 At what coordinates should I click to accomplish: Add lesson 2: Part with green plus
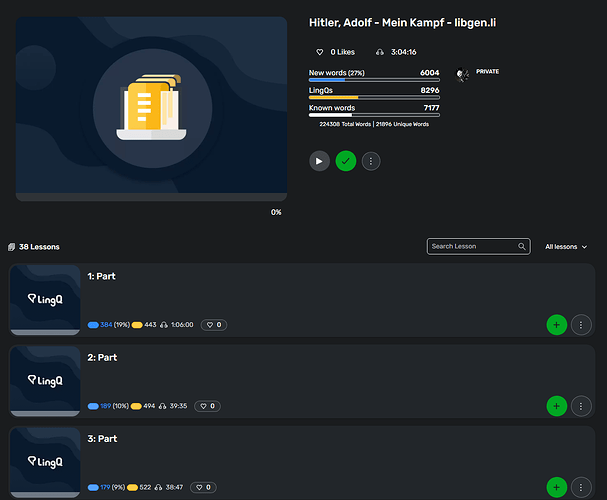click(557, 406)
